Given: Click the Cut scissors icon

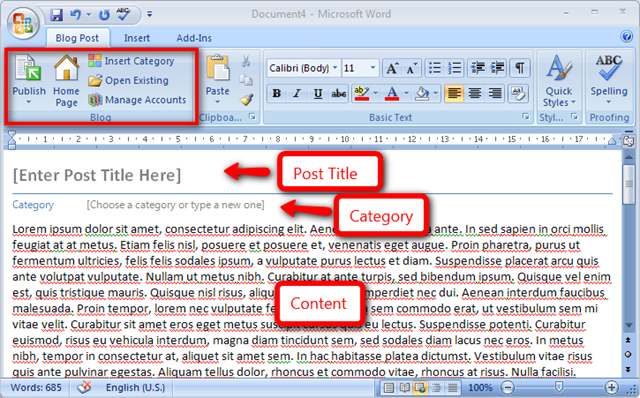Looking at the screenshot, I should tap(246, 61).
